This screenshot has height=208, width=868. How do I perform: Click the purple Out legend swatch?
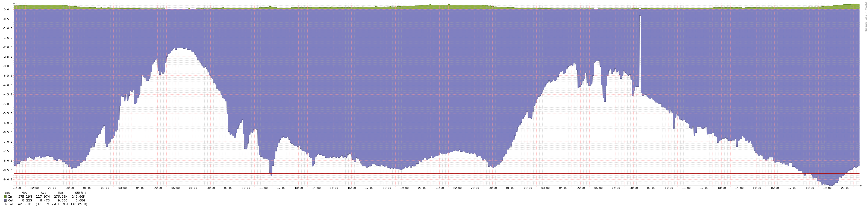(5, 200)
